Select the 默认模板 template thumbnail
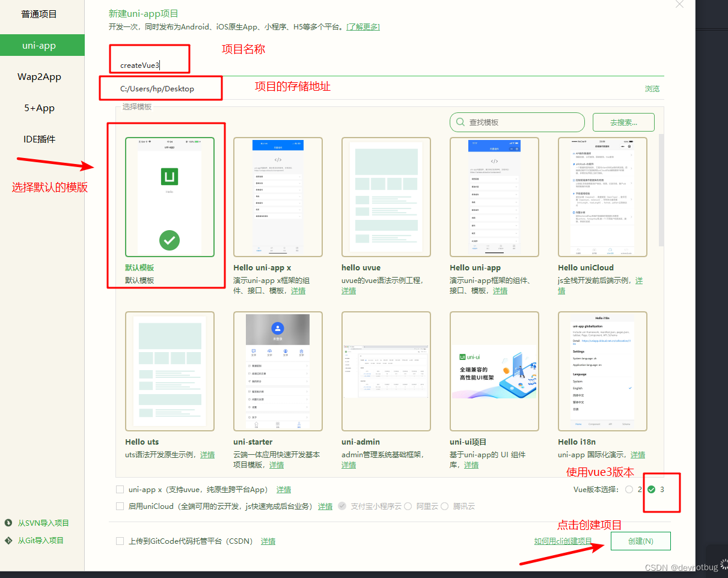Screen dimensions: 728x578 170,197
